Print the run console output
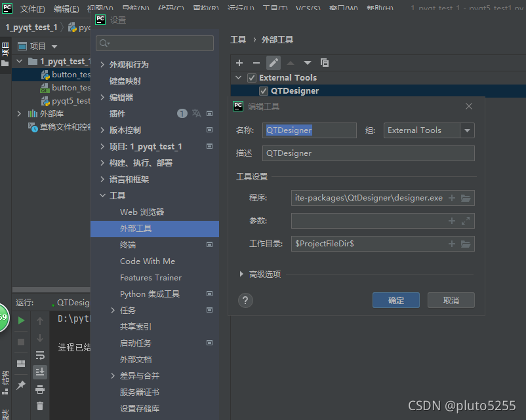 click(40, 389)
